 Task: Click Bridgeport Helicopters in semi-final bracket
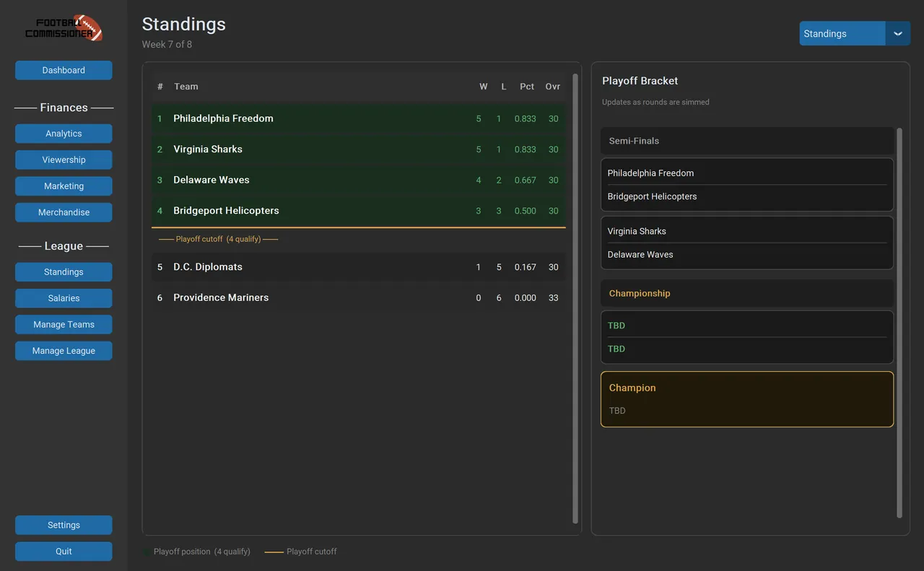652,196
